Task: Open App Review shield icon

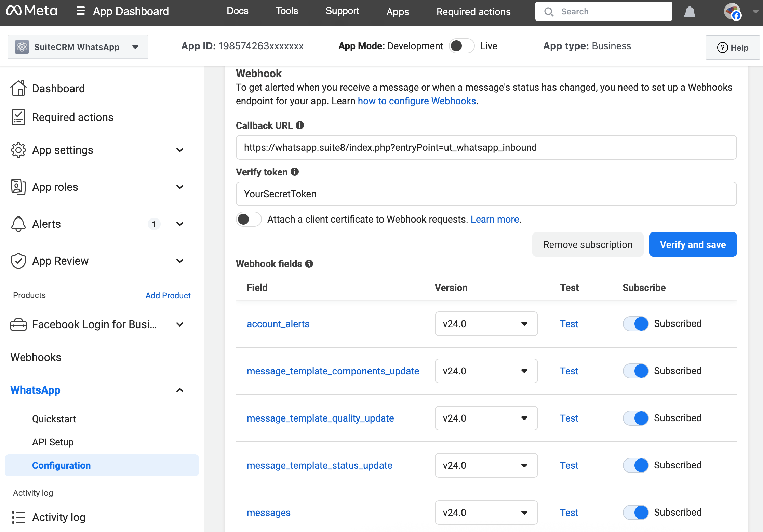Action: tap(18, 261)
